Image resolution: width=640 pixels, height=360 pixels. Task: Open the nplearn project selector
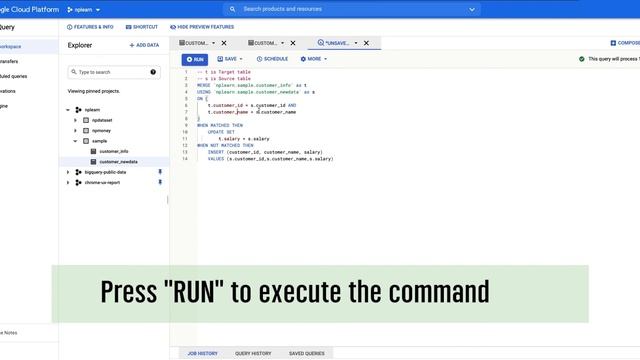coord(84,10)
